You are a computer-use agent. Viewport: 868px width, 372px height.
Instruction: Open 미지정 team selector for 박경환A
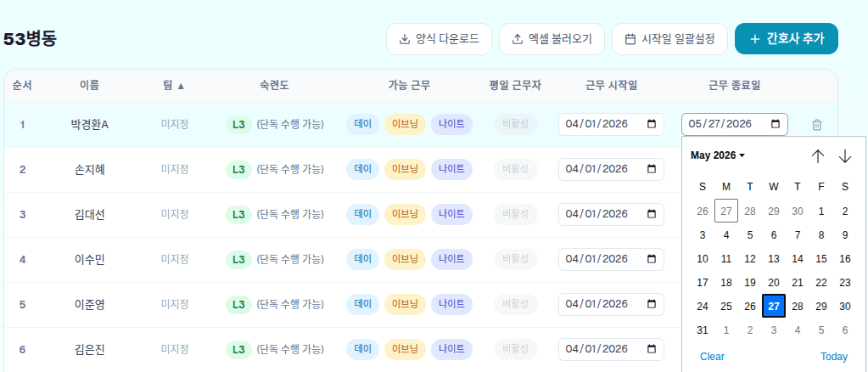(x=175, y=124)
